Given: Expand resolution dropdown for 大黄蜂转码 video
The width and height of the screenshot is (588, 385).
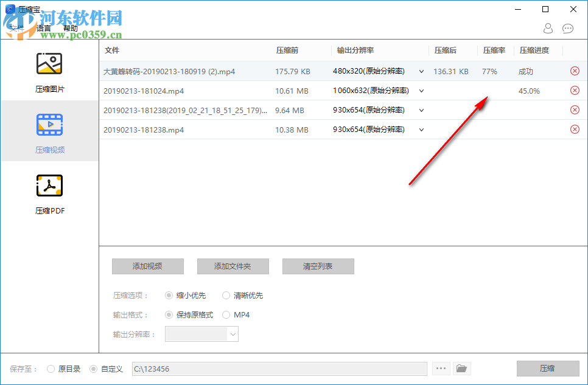Looking at the screenshot, I should [x=421, y=71].
